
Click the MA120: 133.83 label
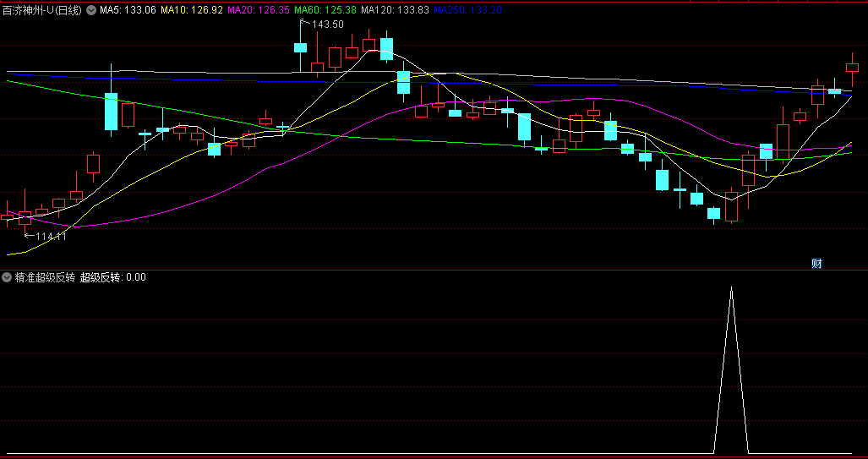[x=395, y=10]
